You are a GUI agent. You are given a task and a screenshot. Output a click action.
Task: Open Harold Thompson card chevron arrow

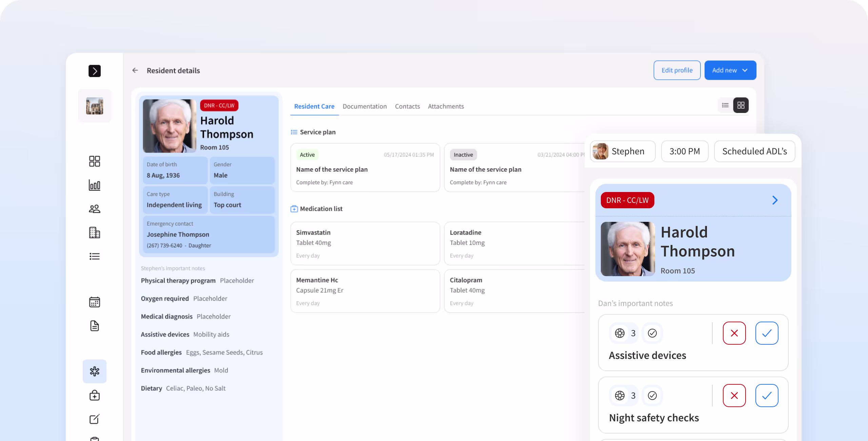pos(775,200)
